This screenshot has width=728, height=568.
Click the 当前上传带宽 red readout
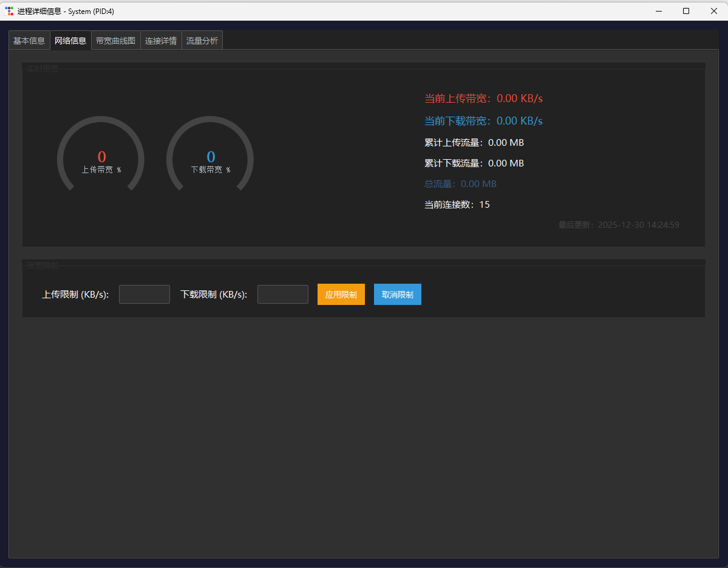(483, 98)
